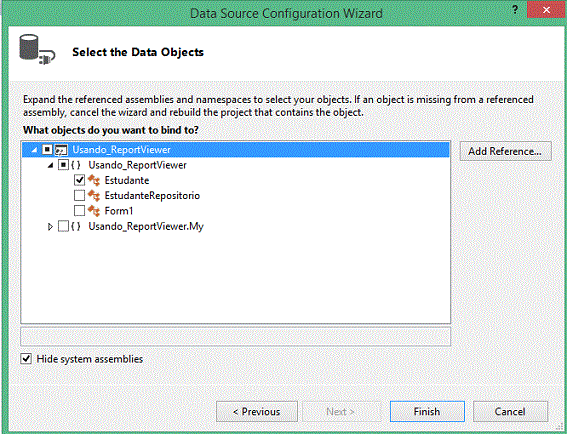Click the Estudante class icon
This screenshot has width=567, height=434.
[x=94, y=180]
